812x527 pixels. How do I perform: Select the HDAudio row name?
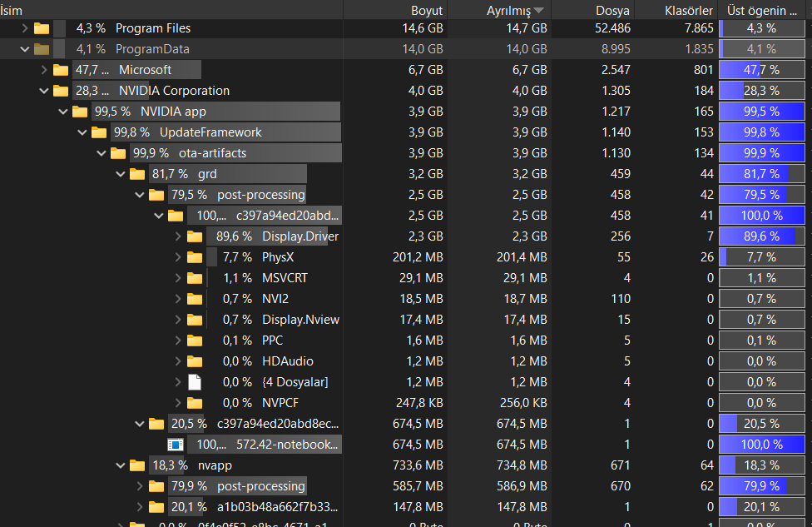click(287, 361)
